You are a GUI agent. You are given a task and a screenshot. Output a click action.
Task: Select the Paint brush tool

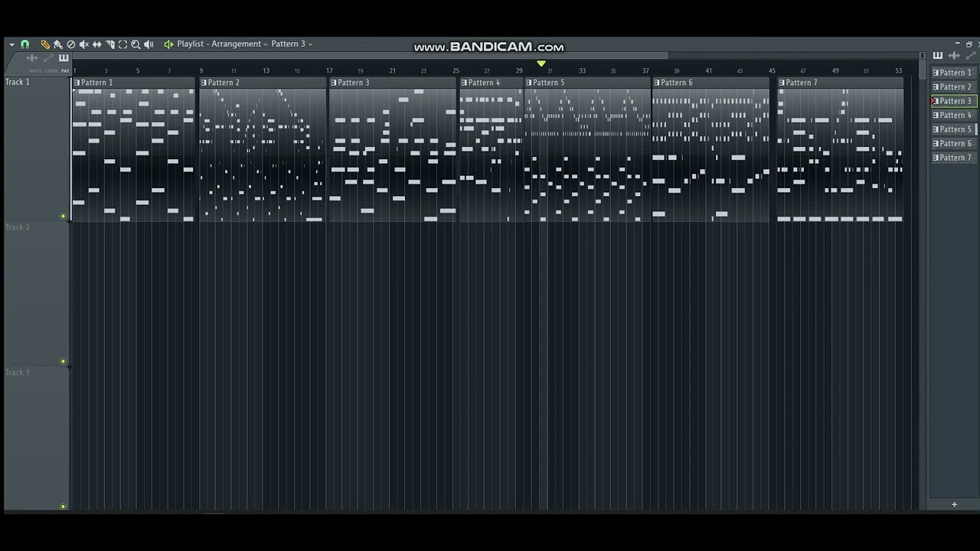[58, 44]
